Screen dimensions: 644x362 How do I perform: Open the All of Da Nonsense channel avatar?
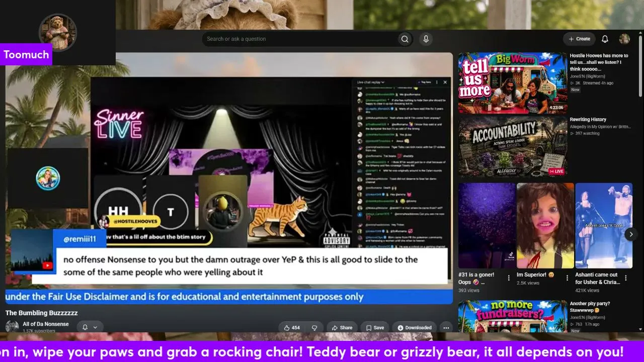click(x=12, y=327)
